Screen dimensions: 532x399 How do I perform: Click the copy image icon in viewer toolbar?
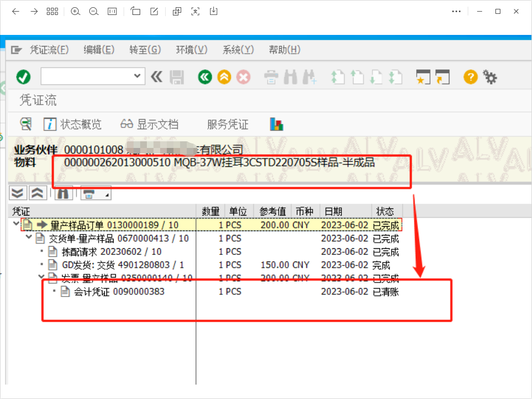click(177, 12)
